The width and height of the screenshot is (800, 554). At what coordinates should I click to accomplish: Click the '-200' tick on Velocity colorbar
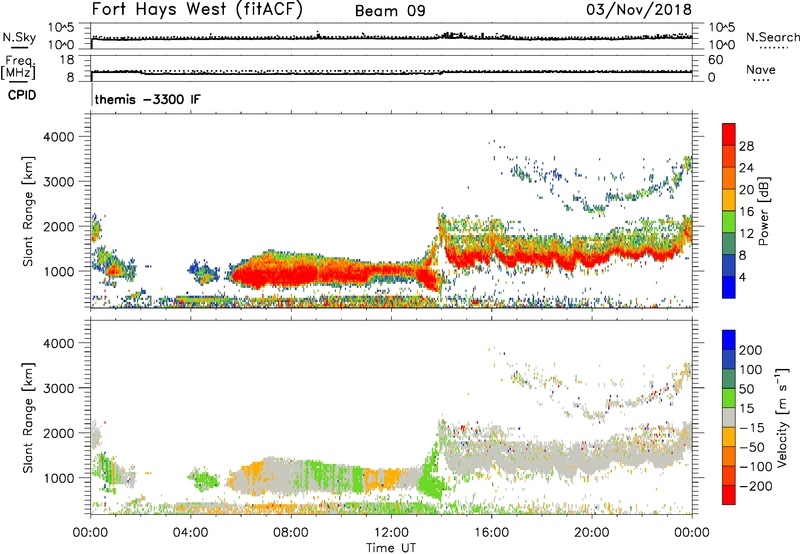click(x=755, y=486)
